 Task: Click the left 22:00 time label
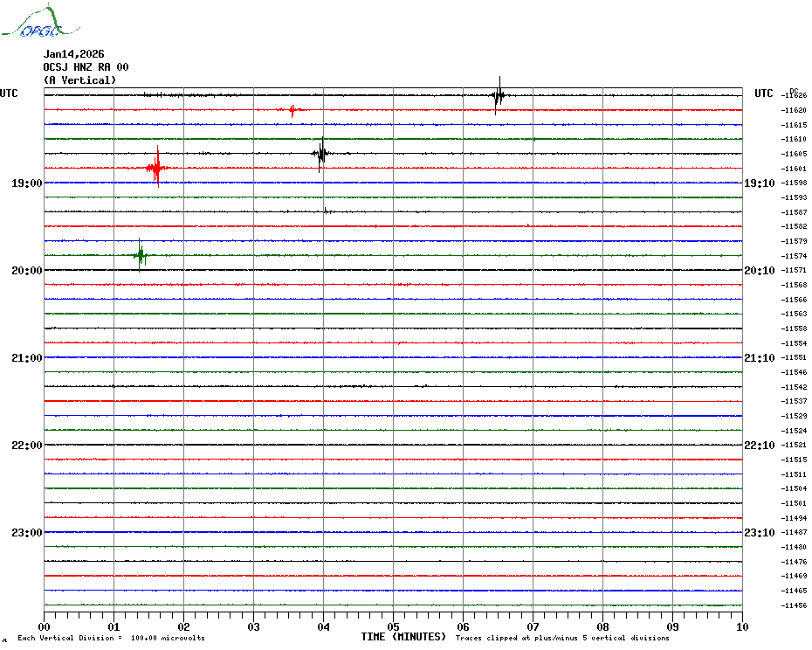coord(27,446)
